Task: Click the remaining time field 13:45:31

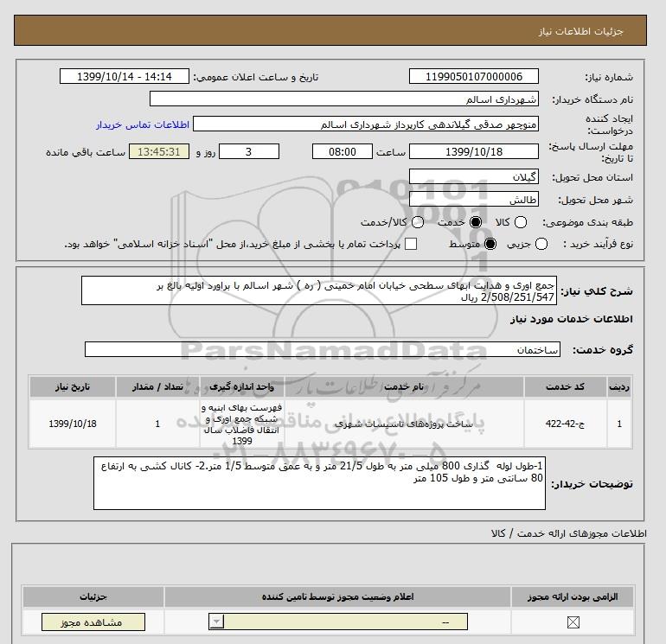Action: [159, 151]
